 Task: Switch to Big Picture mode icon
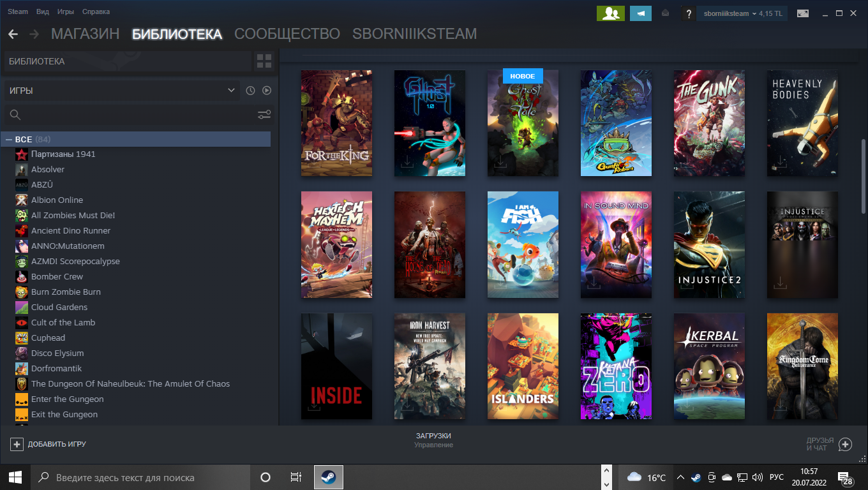point(802,13)
